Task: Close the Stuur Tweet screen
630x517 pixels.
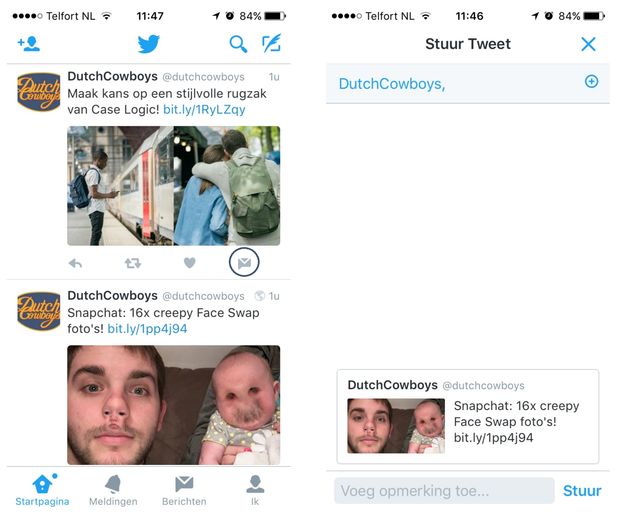Action: [588, 44]
